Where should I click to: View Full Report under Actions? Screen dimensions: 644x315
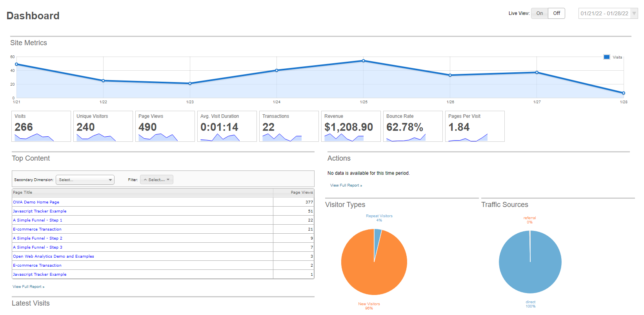point(346,185)
